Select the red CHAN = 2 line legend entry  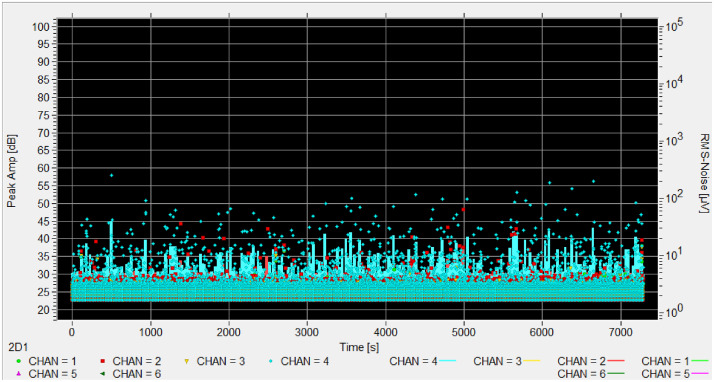coord(591,362)
